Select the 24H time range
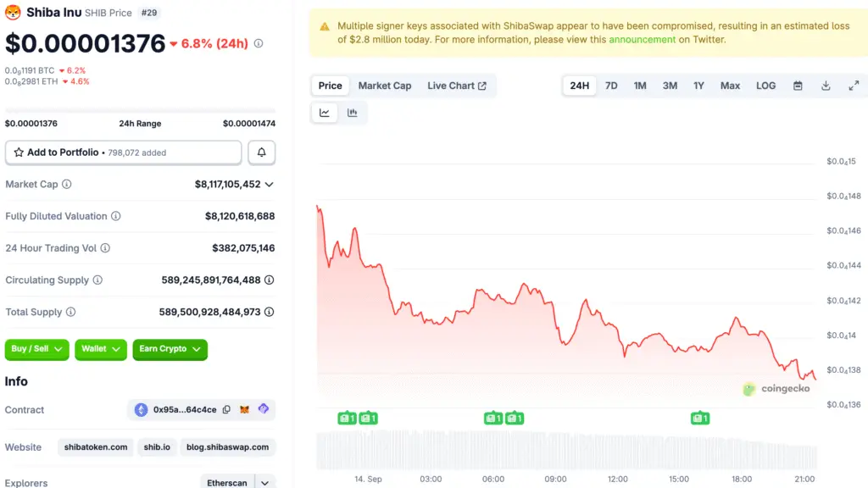868x488 pixels. [x=580, y=86]
